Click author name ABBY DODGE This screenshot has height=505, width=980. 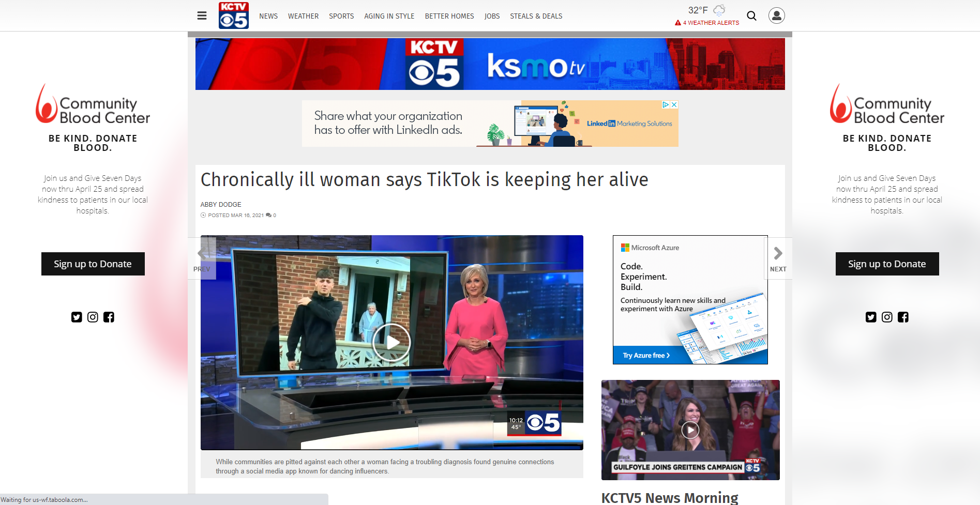[x=221, y=205]
